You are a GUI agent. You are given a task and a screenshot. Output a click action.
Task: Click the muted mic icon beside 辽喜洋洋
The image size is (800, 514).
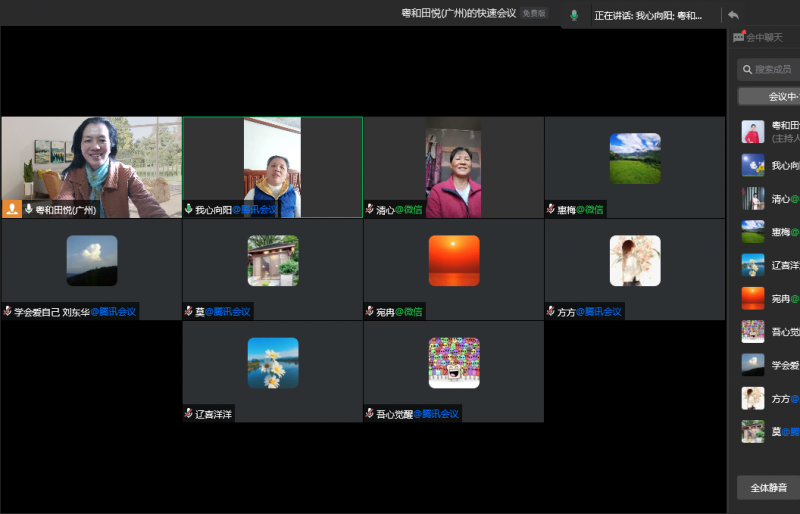click(x=189, y=413)
